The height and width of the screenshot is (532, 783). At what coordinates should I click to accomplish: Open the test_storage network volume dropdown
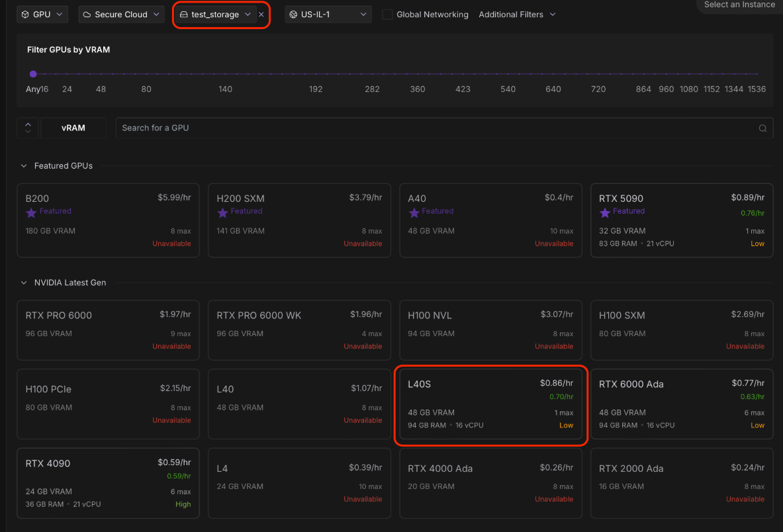coord(215,15)
